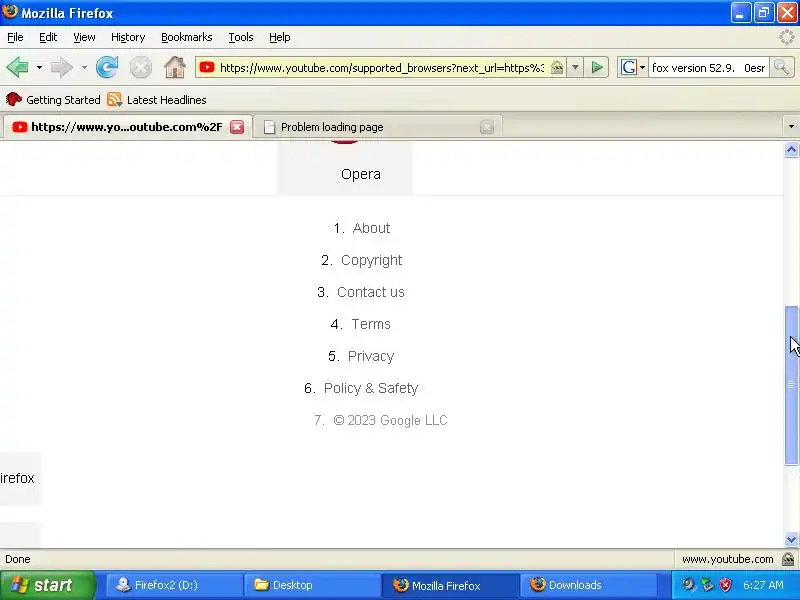Image resolution: width=800 pixels, height=600 pixels.
Task: Click the vertical scrollbar up arrow
Action: 791,150
